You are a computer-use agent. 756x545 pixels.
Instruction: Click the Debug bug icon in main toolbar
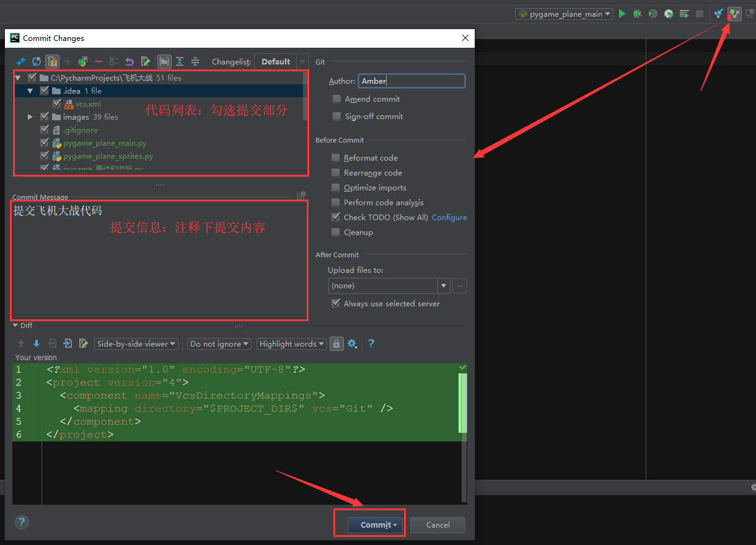(x=638, y=14)
